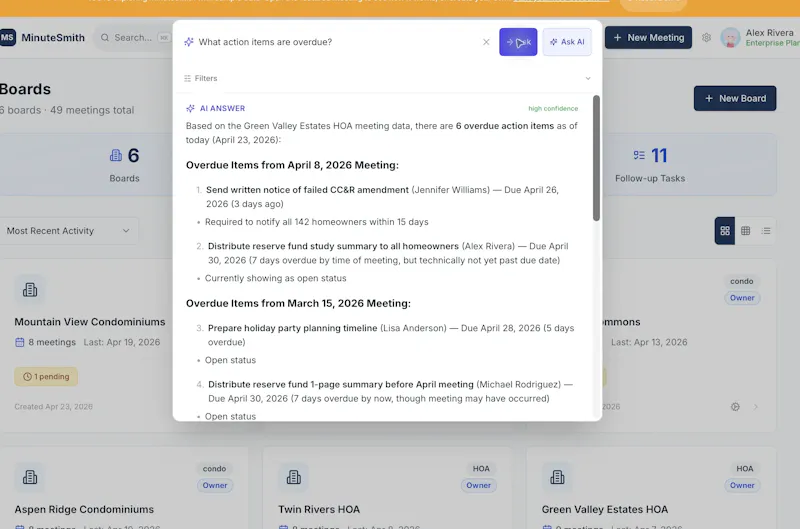Open Mountain View Condominiums board
This screenshot has height=529, width=800.
pos(90,322)
